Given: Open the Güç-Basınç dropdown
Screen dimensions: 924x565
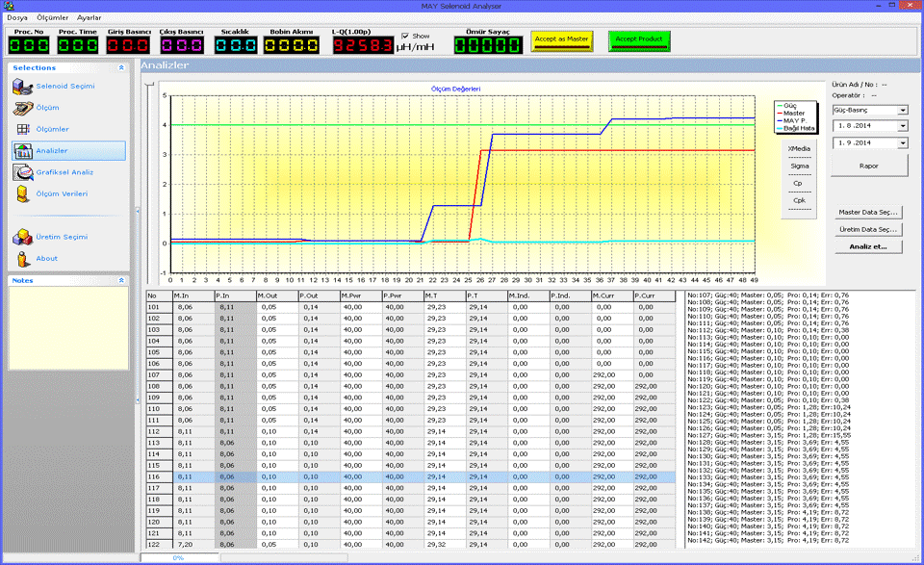Looking at the screenshot, I should [903, 110].
